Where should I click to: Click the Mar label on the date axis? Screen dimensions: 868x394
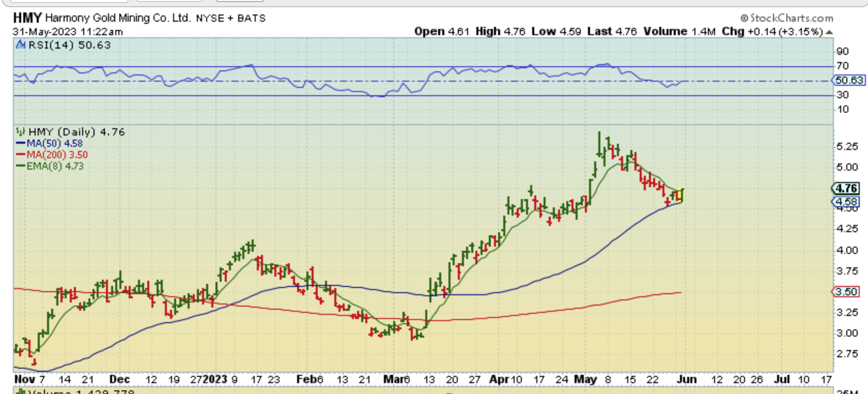pos(393,380)
